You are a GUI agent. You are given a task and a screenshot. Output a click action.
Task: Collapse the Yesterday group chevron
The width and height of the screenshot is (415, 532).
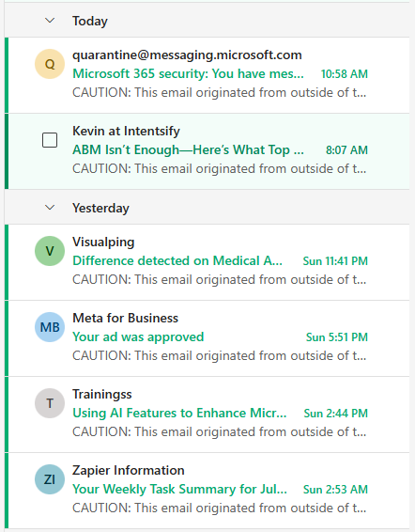click(50, 208)
